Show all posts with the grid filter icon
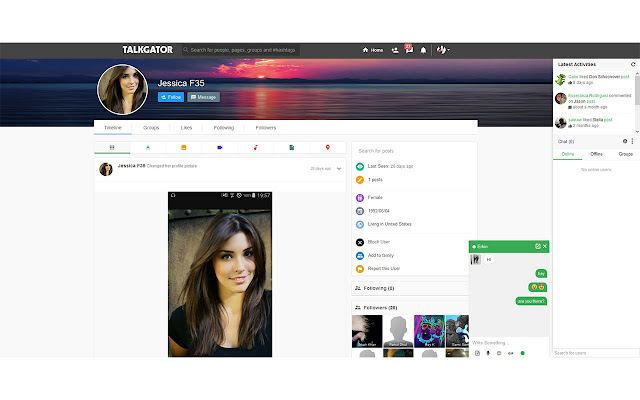The height and width of the screenshot is (400, 640). 112,147
